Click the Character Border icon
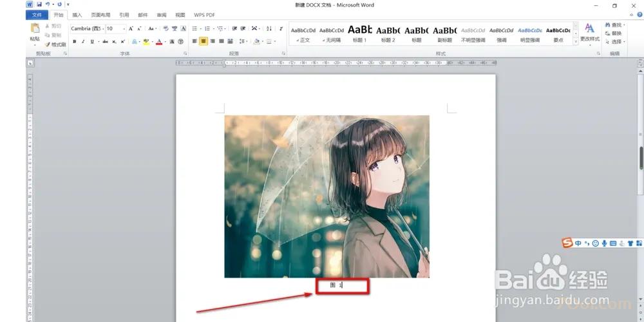The width and height of the screenshot is (644, 322). pos(183,29)
